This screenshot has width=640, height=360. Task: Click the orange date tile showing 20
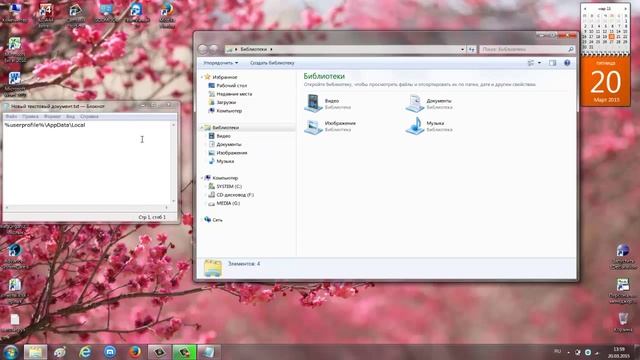pyautogui.click(x=605, y=81)
